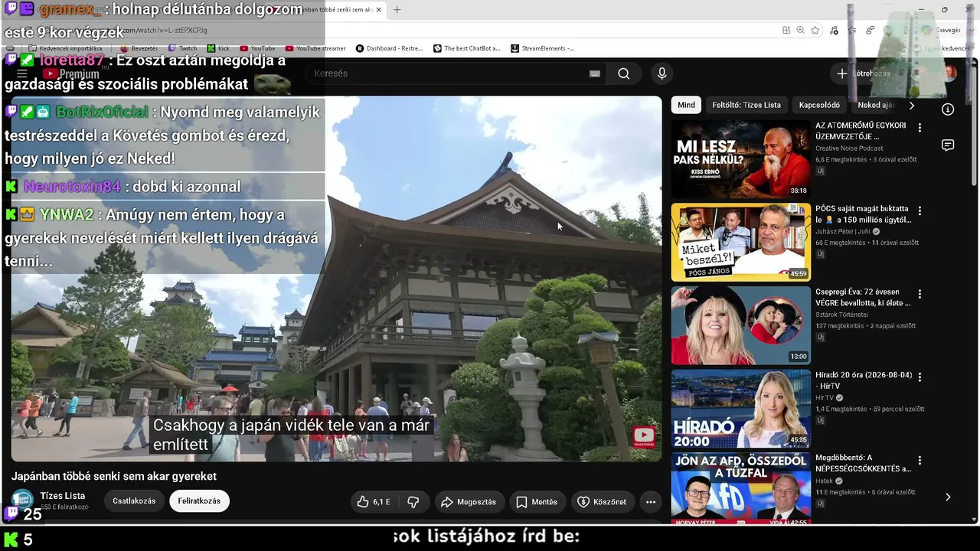Like the video with the thumbs-up button
The width and height of the screenshot is (980, 551).
374,502
